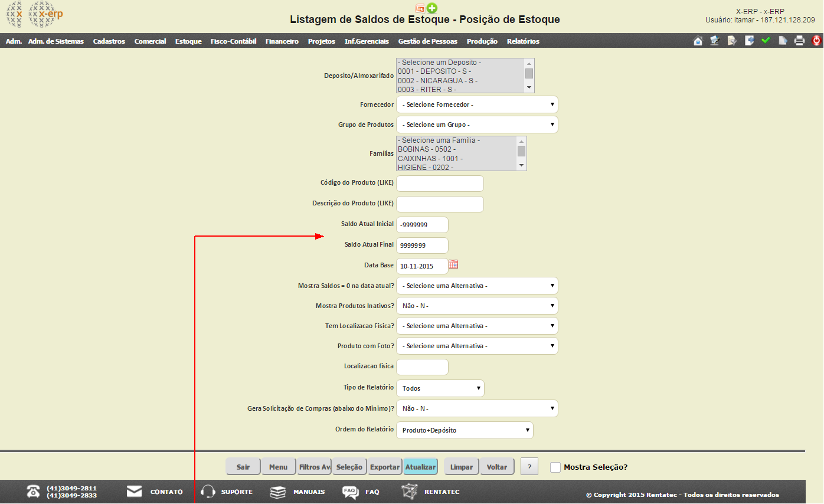Click the gray page with return arrow icon
The image size is (824, 504).
click(x=783, y=41)
